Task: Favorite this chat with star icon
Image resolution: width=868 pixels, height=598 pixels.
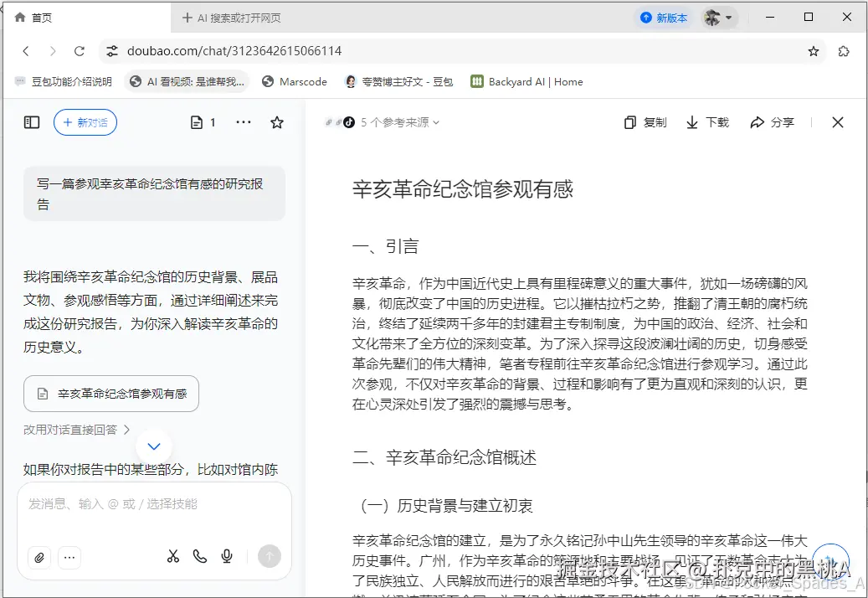Action: (x=277, y=122)
